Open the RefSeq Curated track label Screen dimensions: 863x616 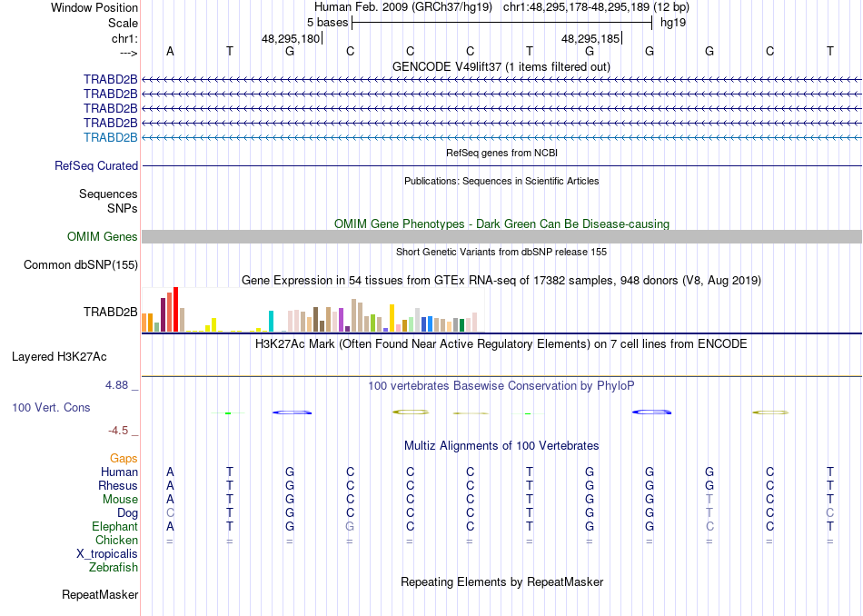click(96, 165)
